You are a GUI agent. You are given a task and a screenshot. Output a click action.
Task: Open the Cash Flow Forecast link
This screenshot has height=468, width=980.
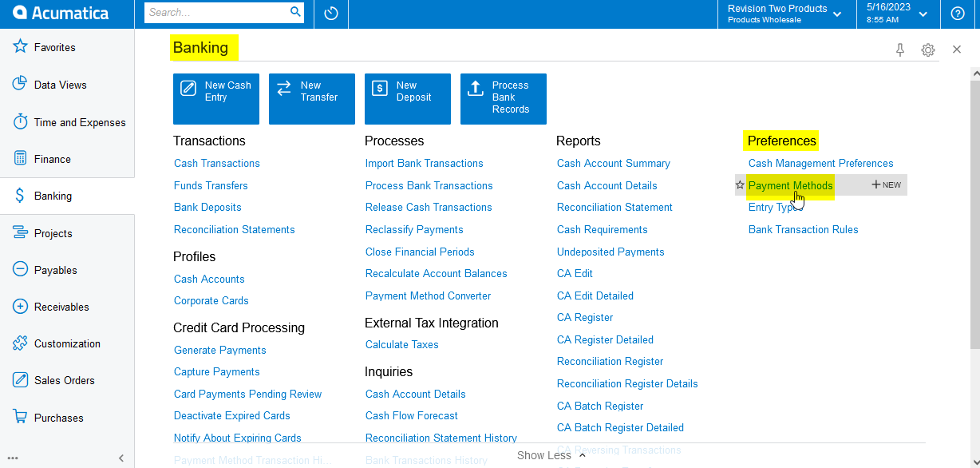click(x=412, y=415)
